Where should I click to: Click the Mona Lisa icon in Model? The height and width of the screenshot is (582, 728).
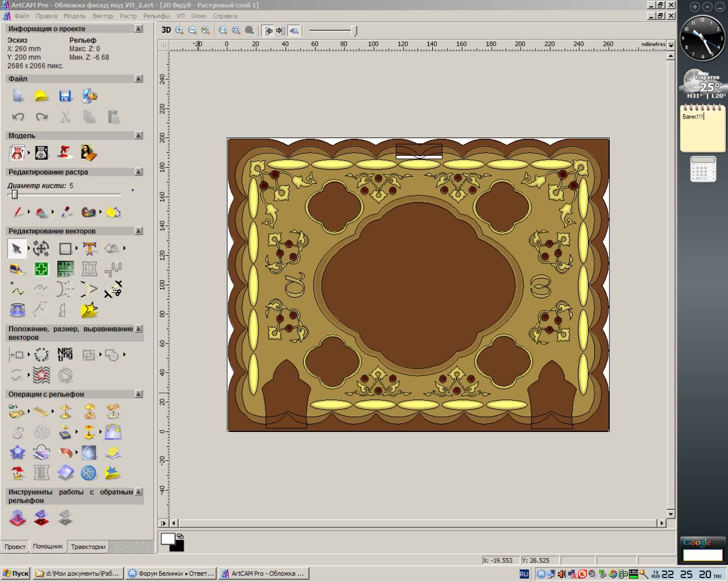[x=89, y=152]
